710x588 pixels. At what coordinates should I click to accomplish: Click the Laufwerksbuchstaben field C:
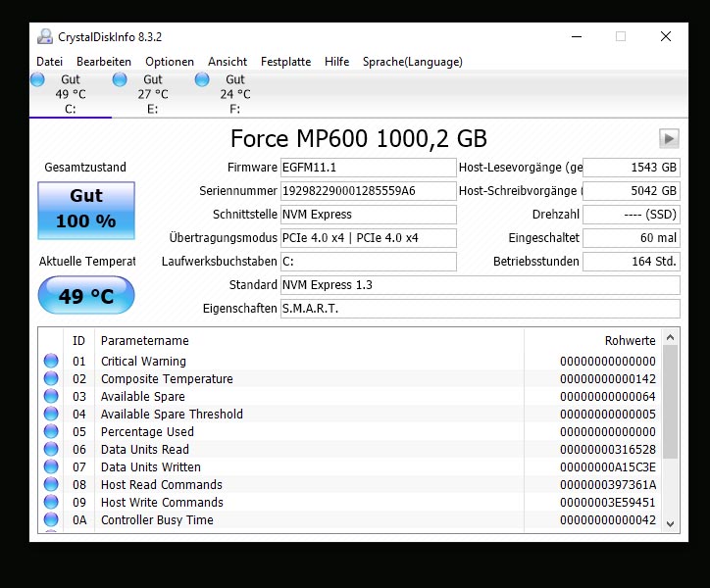[x=368, y=262]
